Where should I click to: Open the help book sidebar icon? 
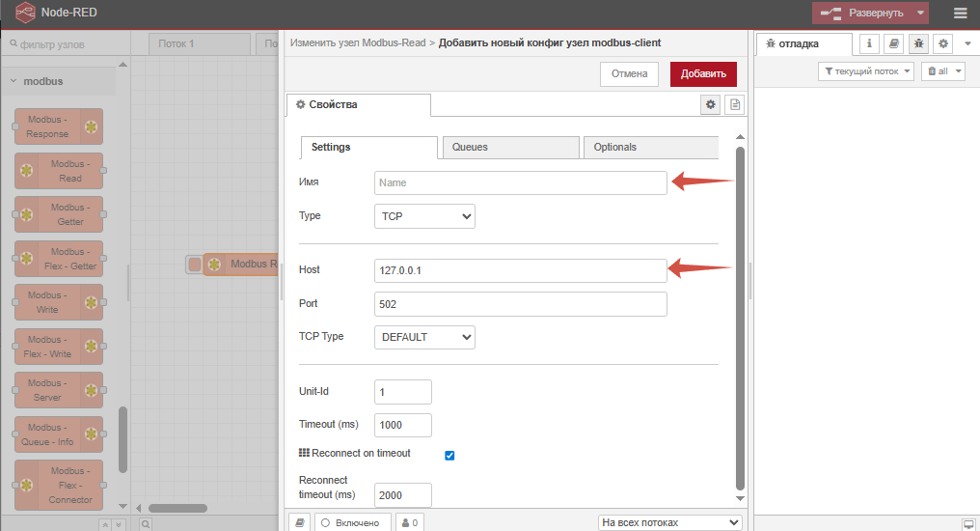[894, 43]
